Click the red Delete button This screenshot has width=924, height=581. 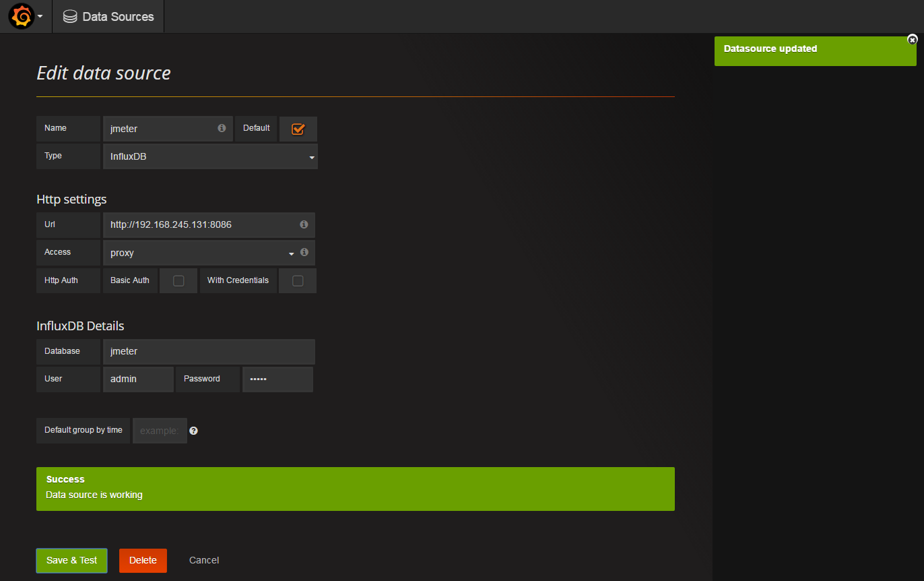(143, 560)
